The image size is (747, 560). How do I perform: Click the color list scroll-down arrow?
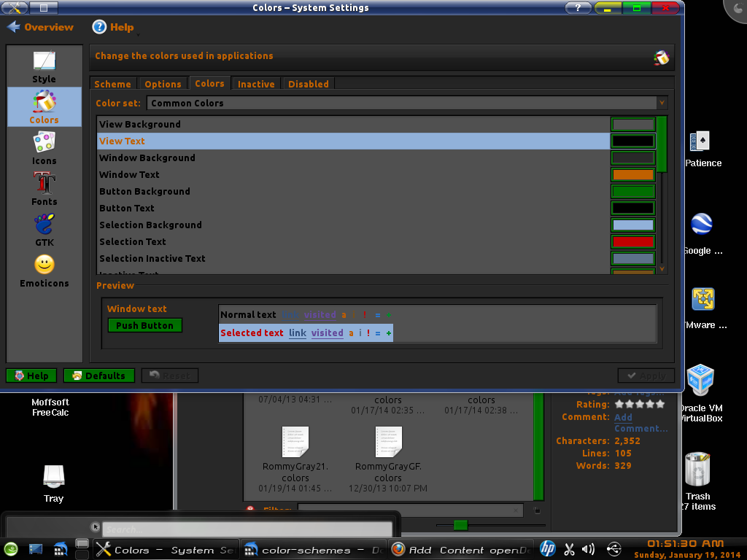[662, 270]
